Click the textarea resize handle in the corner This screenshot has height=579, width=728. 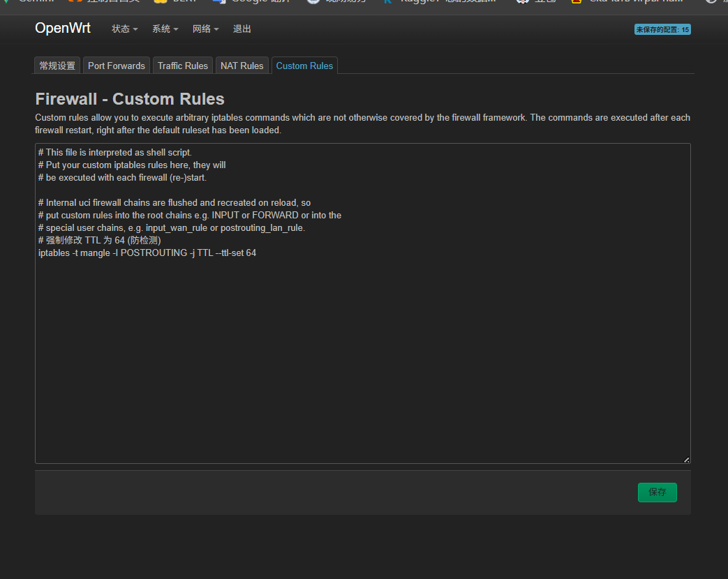point(686,459)
